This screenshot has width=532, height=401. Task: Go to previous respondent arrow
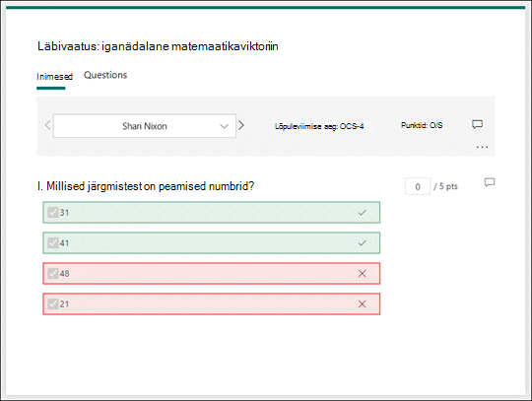pos(47,125)
